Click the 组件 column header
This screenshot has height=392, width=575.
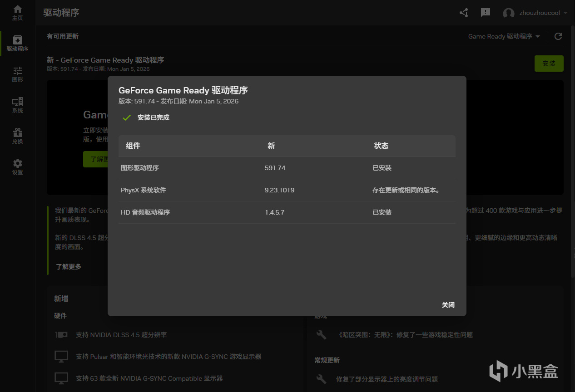[133, 146]
